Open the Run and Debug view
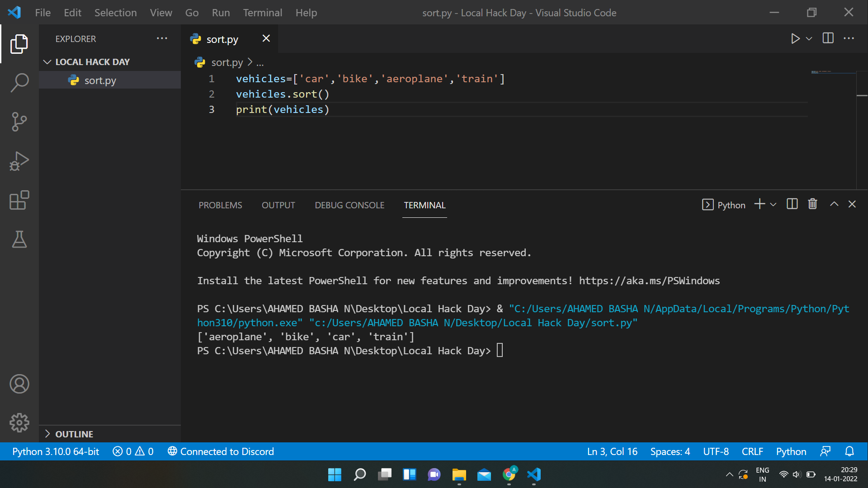The image size is (868, 488). coord(19,161)
